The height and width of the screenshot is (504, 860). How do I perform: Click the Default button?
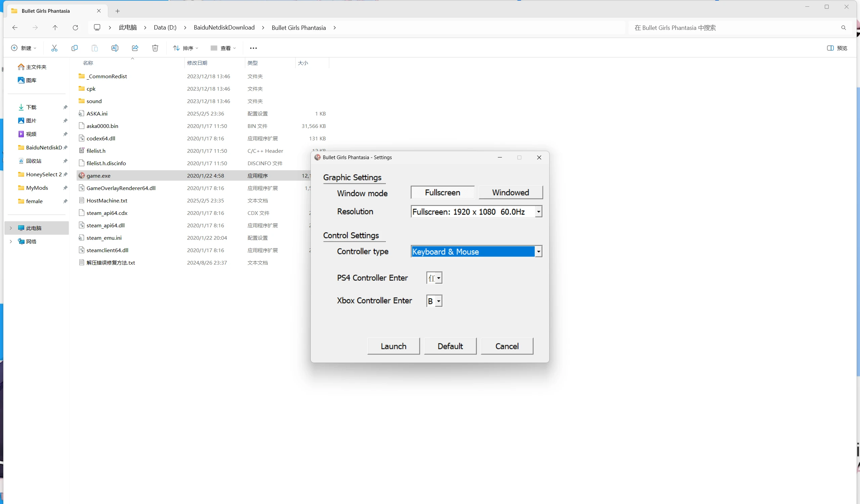click(450, 346)
